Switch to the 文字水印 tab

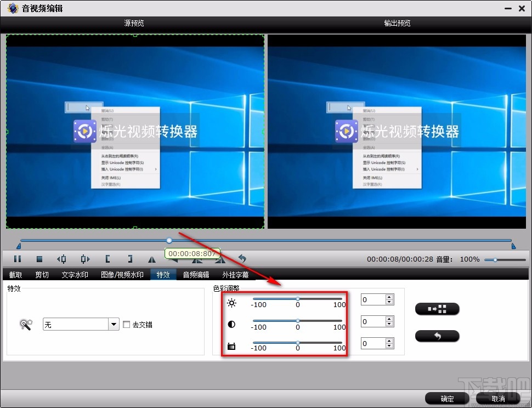click(x=75, y=275)
